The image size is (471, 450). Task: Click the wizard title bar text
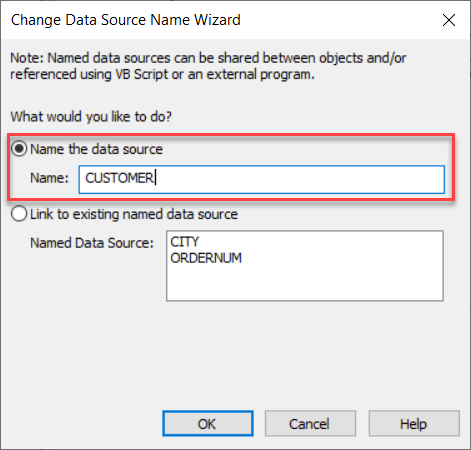126,20
